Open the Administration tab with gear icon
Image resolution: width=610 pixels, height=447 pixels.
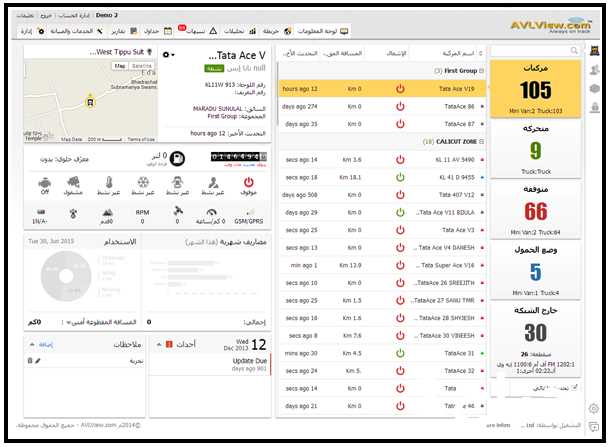32,31
